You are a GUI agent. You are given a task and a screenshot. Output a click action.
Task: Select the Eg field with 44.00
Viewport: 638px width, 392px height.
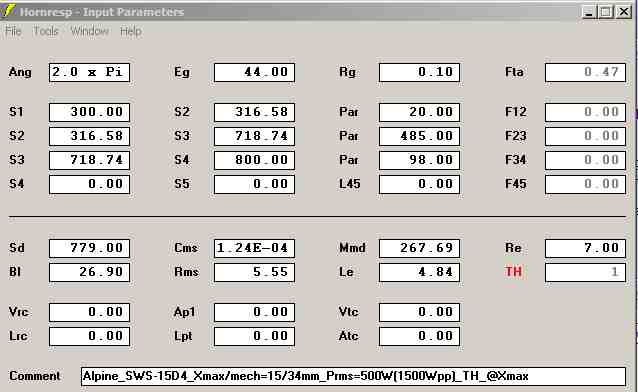point(254,72)
